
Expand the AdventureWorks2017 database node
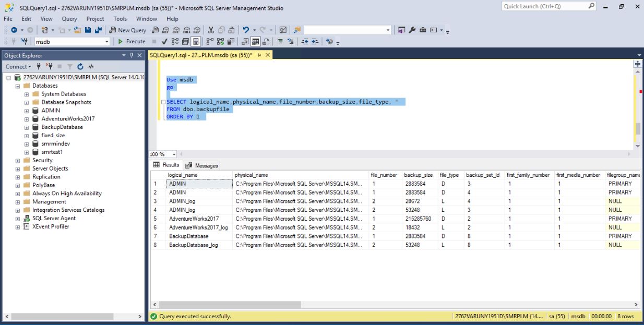tap(27, 119)
